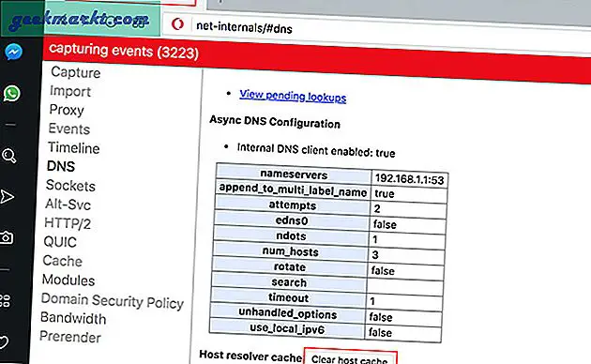
Task: Click the timeout label cell
Action: [288, 298]
